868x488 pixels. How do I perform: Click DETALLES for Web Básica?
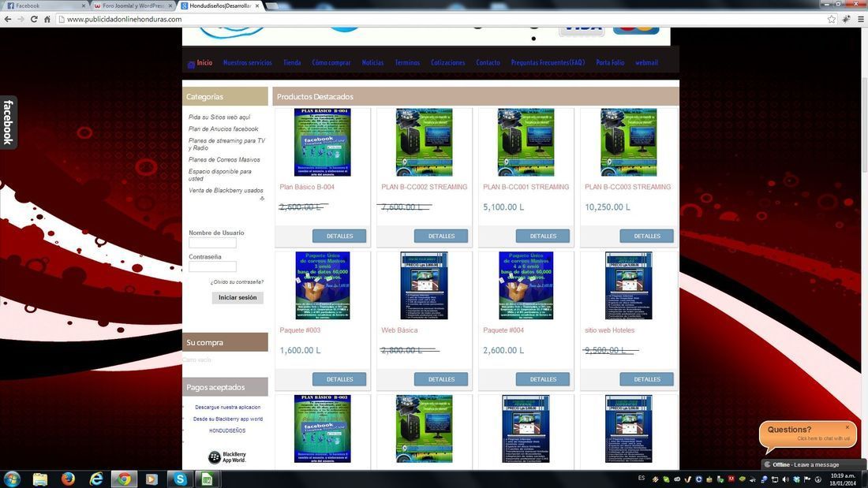[x=441, y=379]
